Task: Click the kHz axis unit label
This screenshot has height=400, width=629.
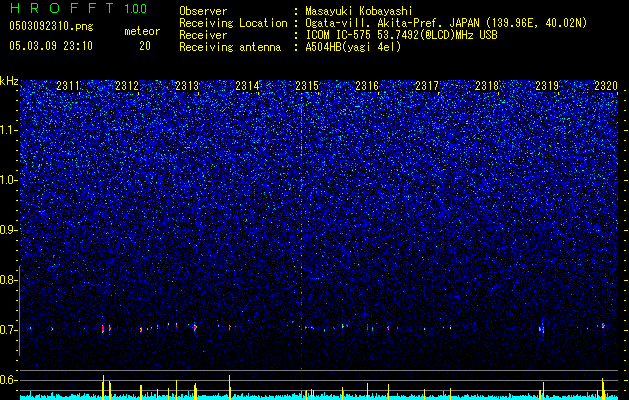Action: click(x=9, y=81)
